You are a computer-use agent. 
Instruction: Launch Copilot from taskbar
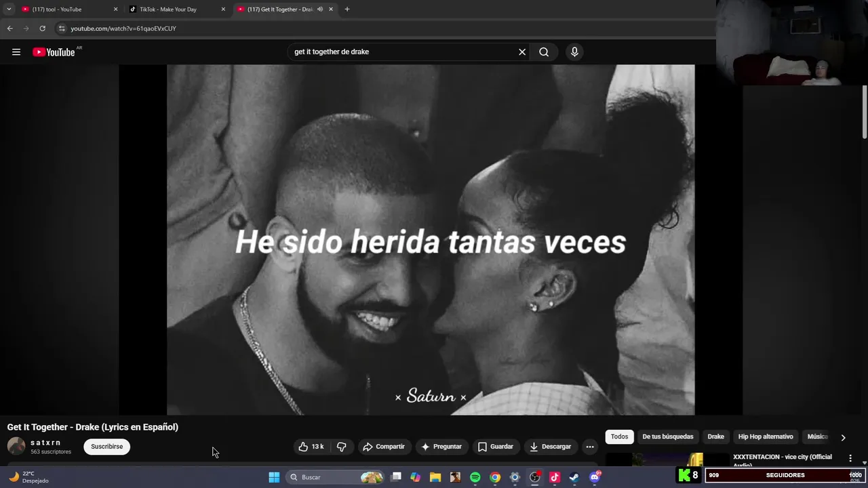(x=416, y=477)
